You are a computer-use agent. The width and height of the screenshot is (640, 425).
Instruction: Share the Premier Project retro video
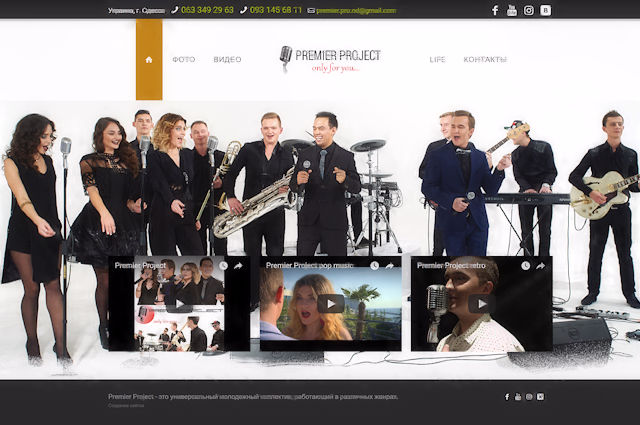(540, 266)
